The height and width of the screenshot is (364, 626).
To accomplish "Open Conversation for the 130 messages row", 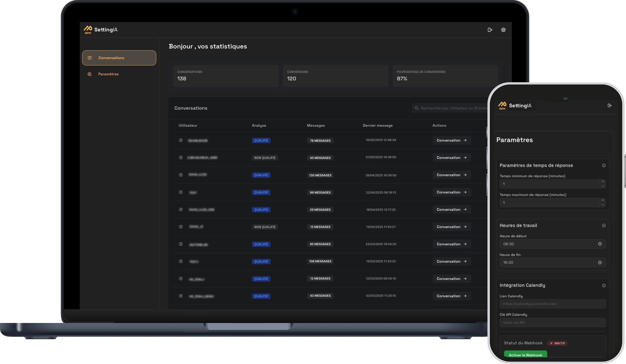I will pyautogui.click(x=451, y=175).
